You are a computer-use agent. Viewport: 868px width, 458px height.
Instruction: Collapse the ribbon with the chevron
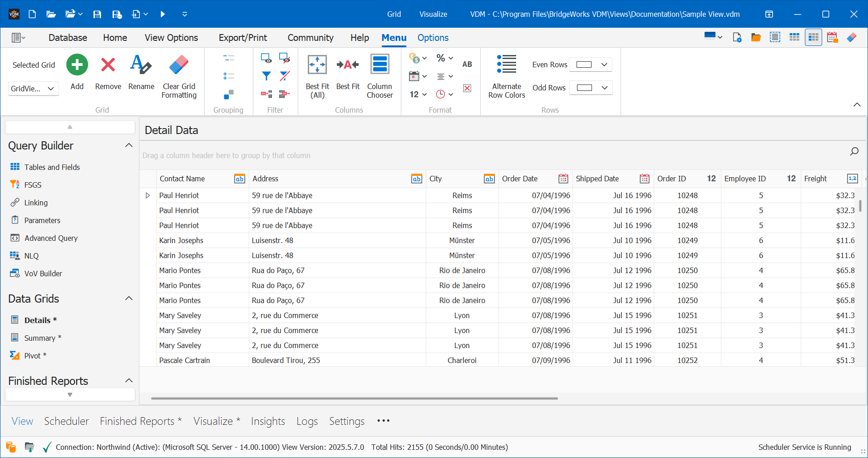[857, 105]
